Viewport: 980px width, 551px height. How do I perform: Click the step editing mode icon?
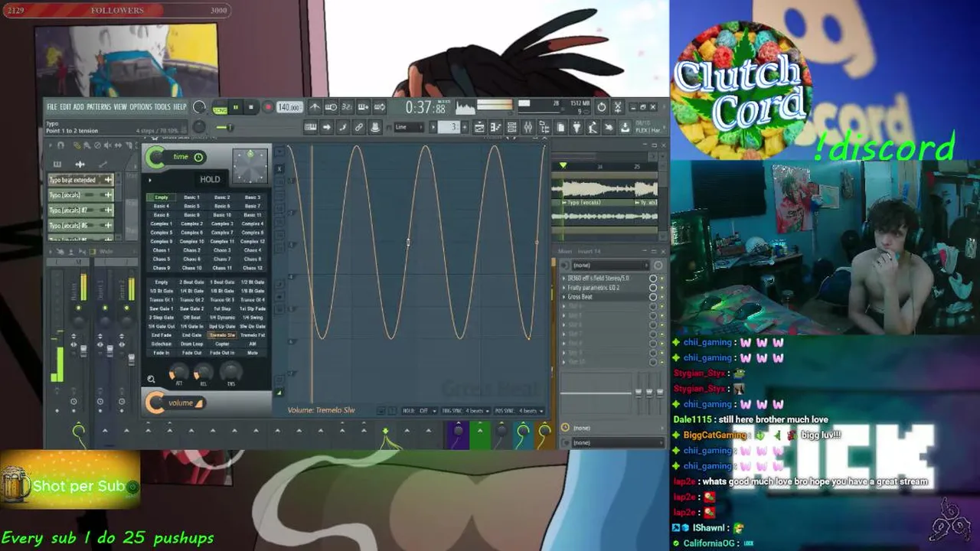coord(343,127)
